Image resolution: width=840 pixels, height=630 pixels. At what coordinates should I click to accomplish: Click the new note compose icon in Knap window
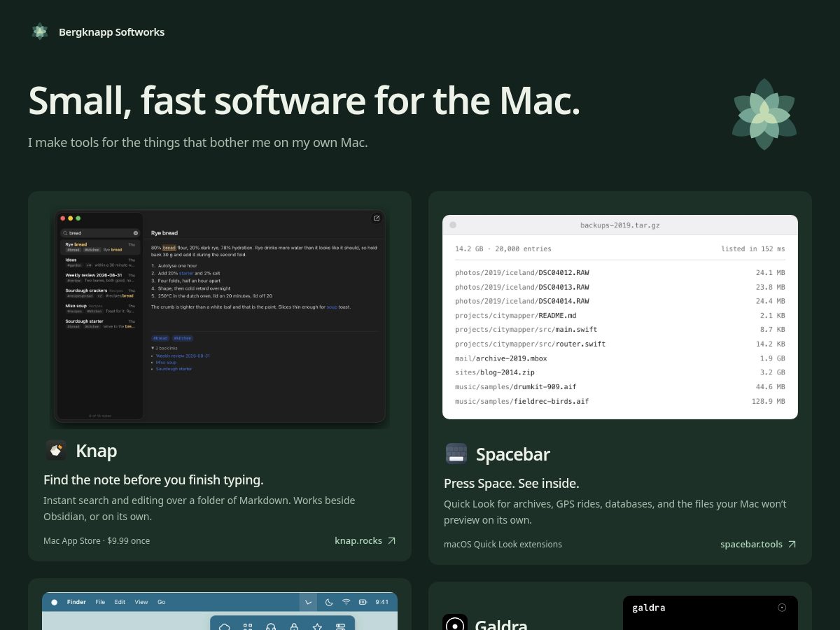[377, 218]
